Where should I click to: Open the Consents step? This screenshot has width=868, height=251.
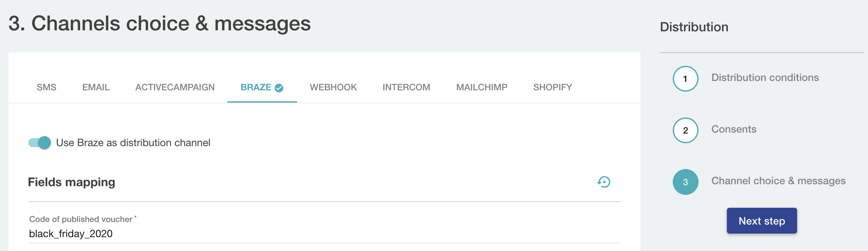pos(734,129)
